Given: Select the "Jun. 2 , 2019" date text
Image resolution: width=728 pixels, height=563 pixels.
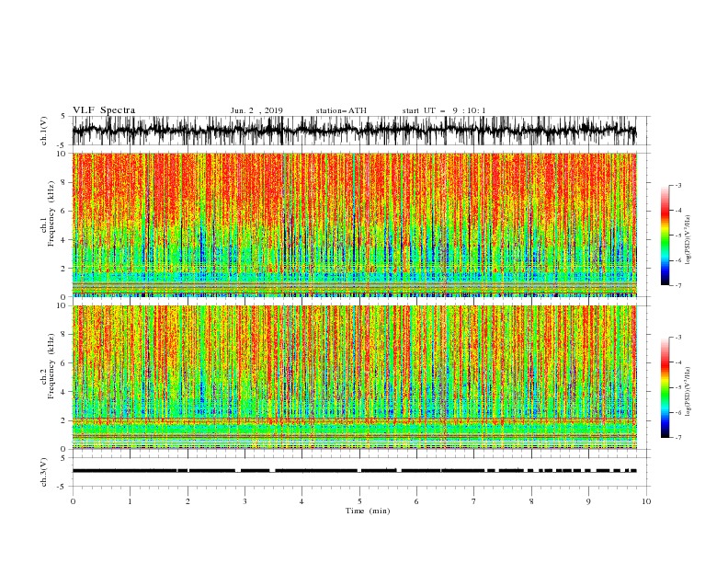Looking at the screenshot, I should coord(256,110).
